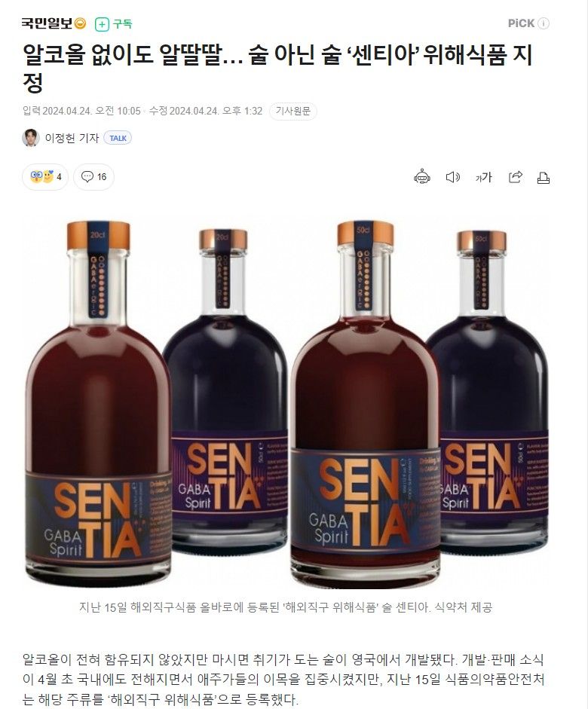
Task: Click the 이정헌 기자 name link
Action: (x=72, y=138)
